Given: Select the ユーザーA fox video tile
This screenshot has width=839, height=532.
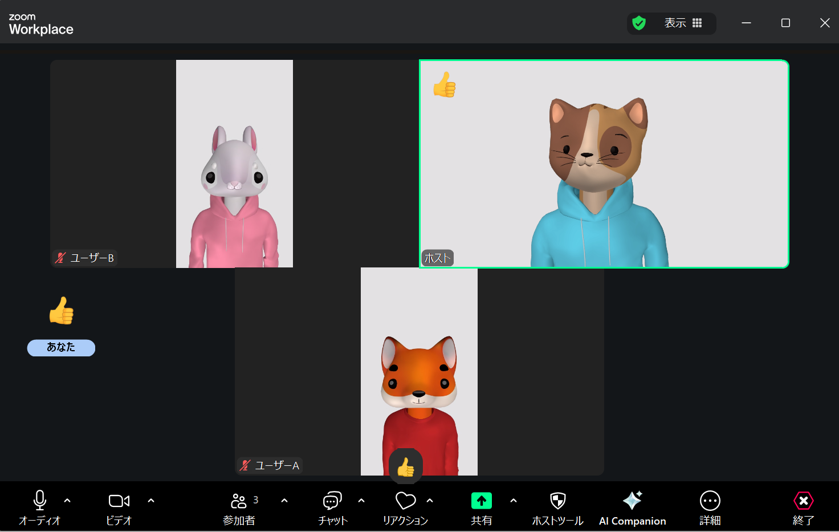Looking at the screenshot, I should click(420, 371).
